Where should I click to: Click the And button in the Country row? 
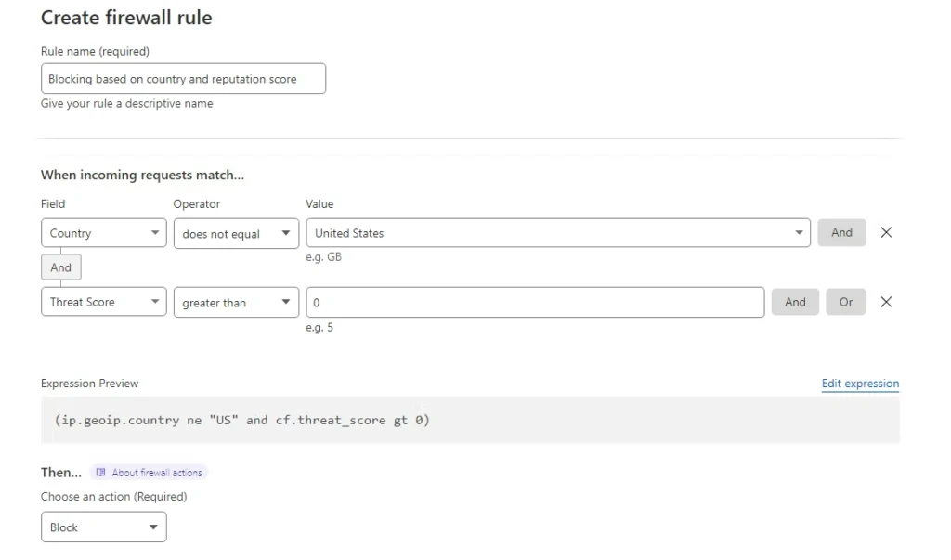point(841,233)
